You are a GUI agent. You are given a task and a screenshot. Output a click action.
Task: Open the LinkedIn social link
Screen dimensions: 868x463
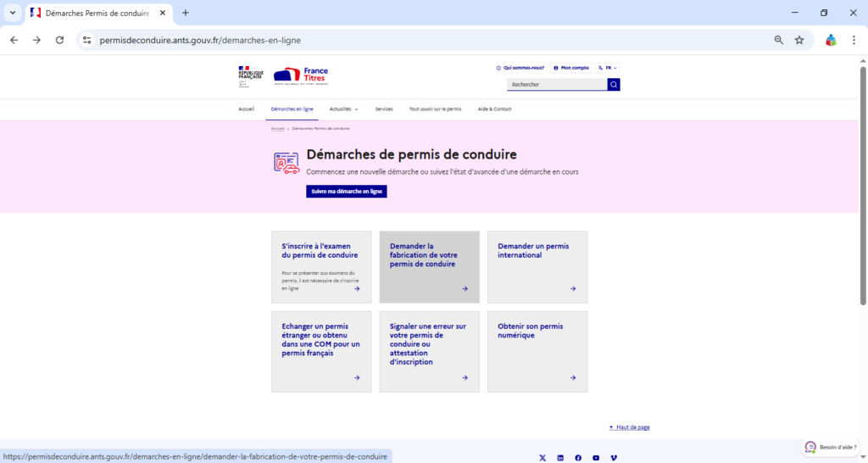click(x=560, y=458)
